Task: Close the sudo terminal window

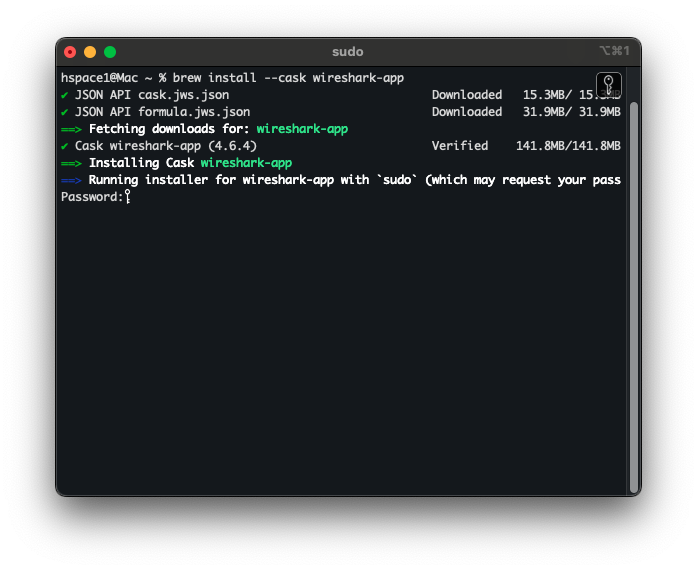Action: click(70, 52)
